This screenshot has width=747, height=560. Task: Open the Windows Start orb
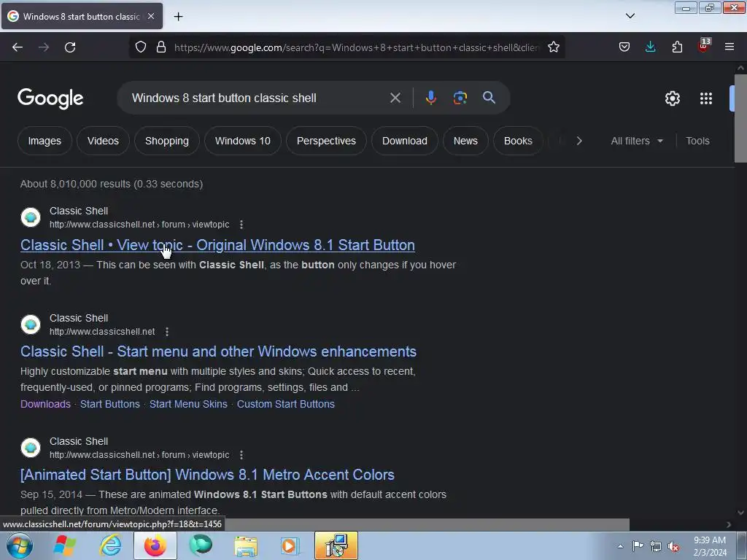tap(20, 545)
